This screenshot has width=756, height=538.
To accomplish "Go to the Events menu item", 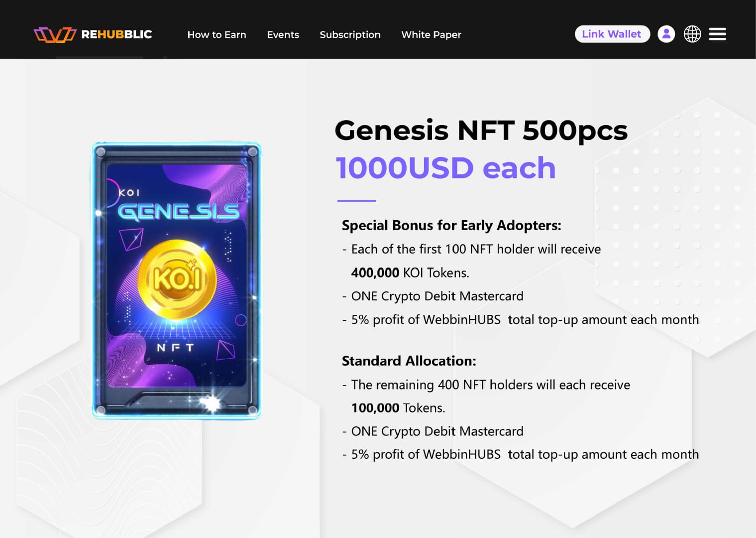I will point(283,34).
